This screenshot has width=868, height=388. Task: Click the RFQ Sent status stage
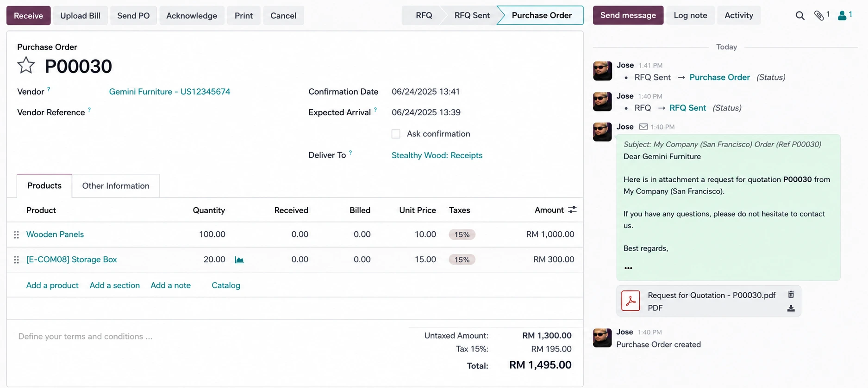coord(472,15)
